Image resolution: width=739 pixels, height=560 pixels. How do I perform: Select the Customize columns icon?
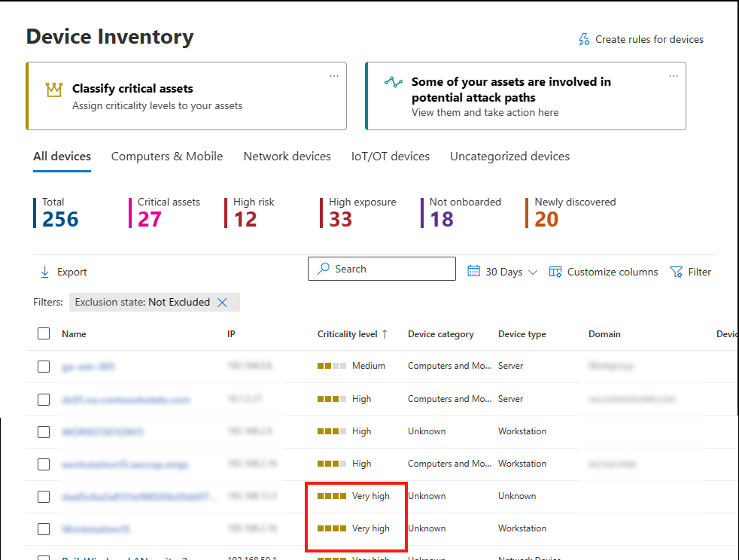point(556,272)
